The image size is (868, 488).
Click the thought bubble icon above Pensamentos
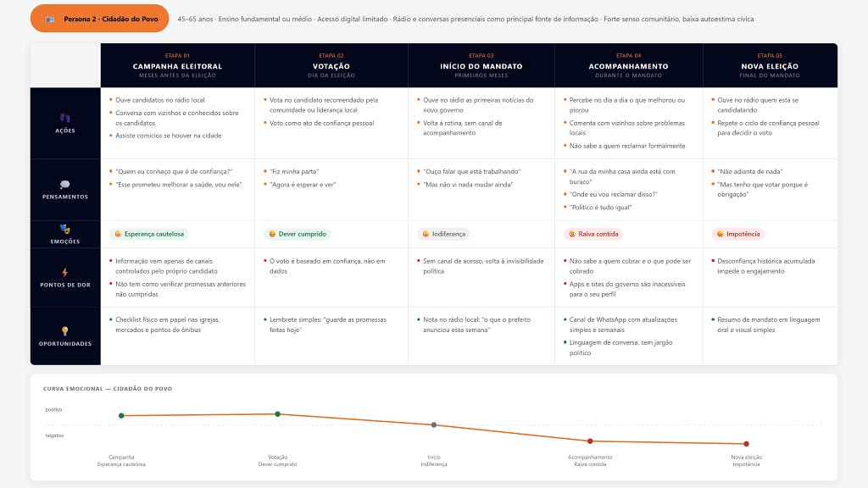64,184
